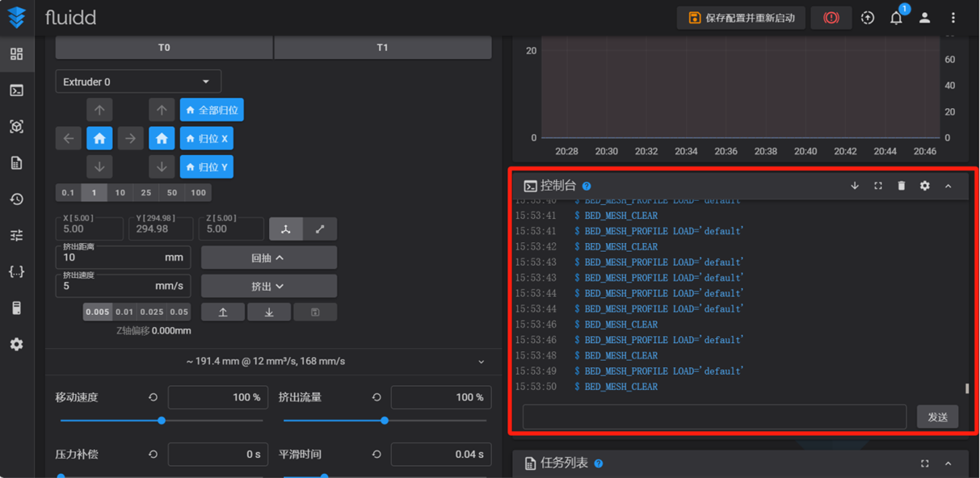Select the 10 mm move distance
The height and width of the screenshot is (478, 980).
click(x=120, y=193)
